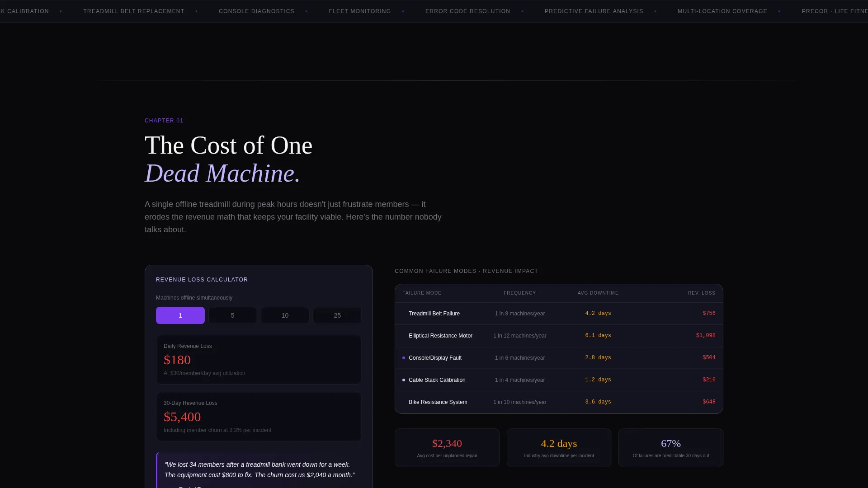This screenshot has height=488, width=868.
Task: Click TREADMILL BELT REPLACEMENT in the ticker
Action: pos(133,11)
